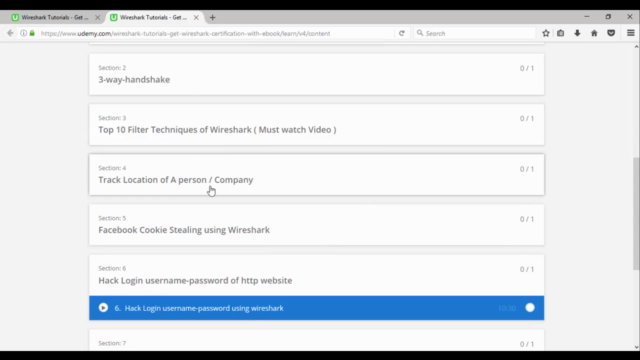Click the scrollbar down arrow
The width and height of the screenshot is (640, 360).
coord(636,347)
